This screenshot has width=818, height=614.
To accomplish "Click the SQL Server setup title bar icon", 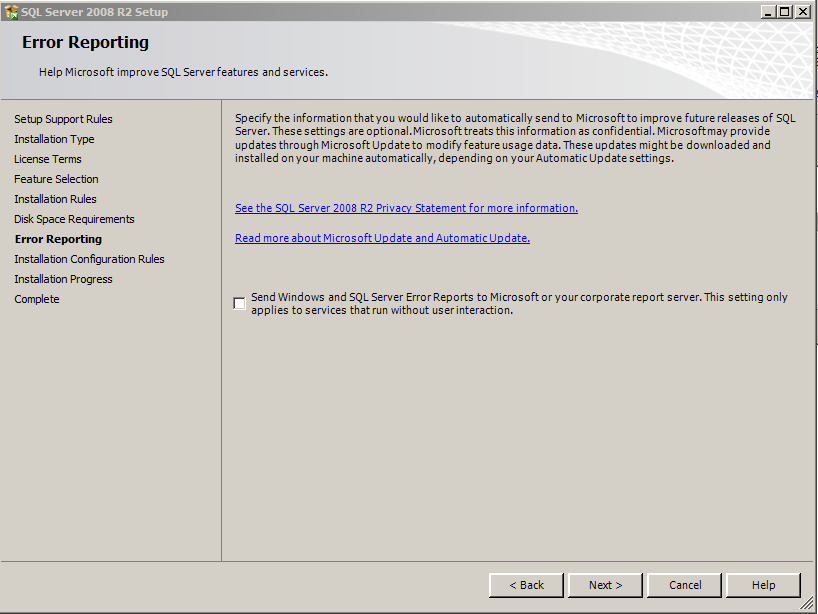I will (11, 11).
